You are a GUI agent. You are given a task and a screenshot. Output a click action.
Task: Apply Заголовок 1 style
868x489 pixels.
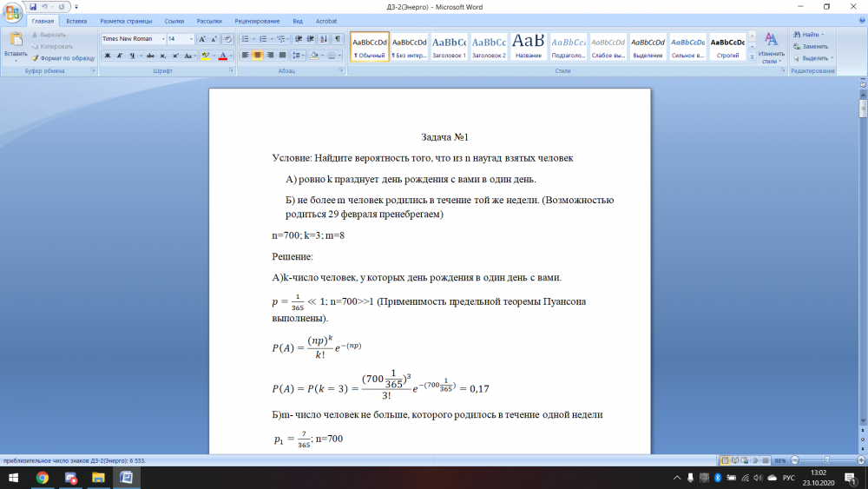(x=449, y=47)
